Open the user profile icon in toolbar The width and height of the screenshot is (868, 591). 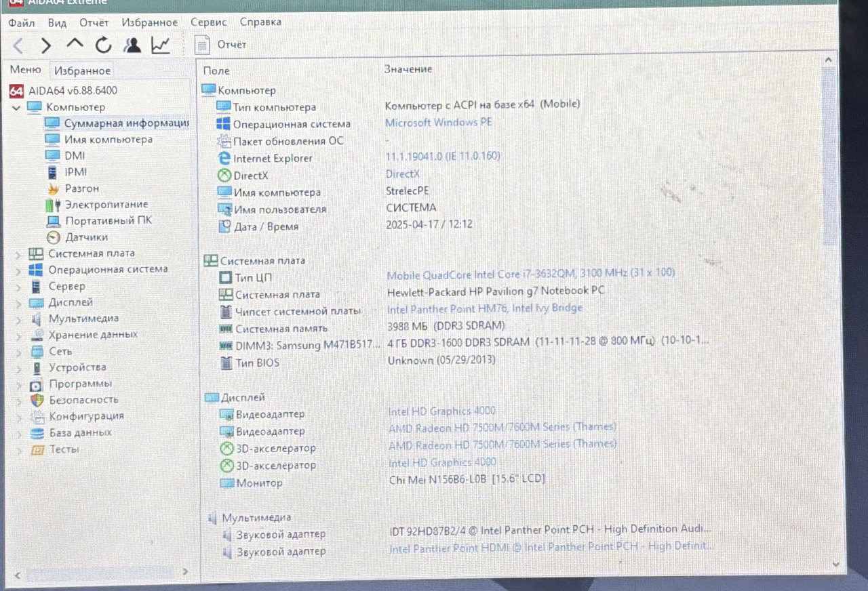[x=132, y=45]
